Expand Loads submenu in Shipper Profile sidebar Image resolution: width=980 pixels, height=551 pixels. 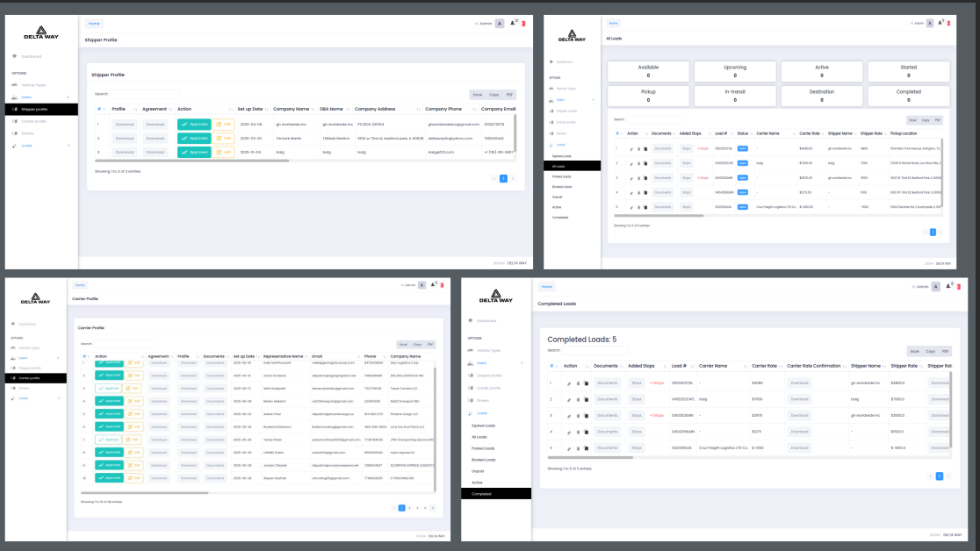coord(68,145)
